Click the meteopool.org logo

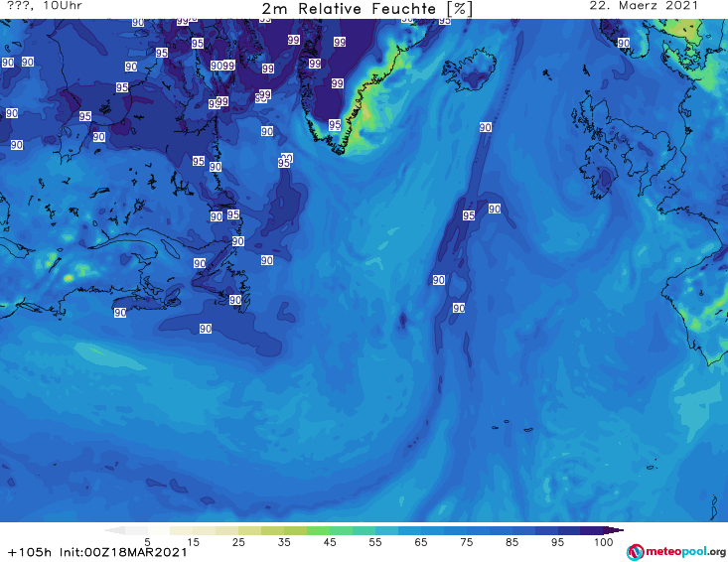[x=675, y=552]
